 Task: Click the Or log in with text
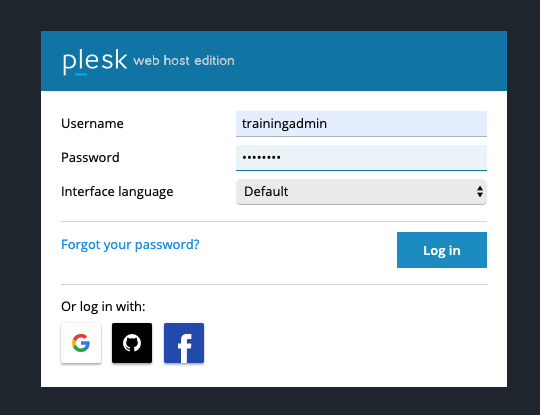[103, 307]
